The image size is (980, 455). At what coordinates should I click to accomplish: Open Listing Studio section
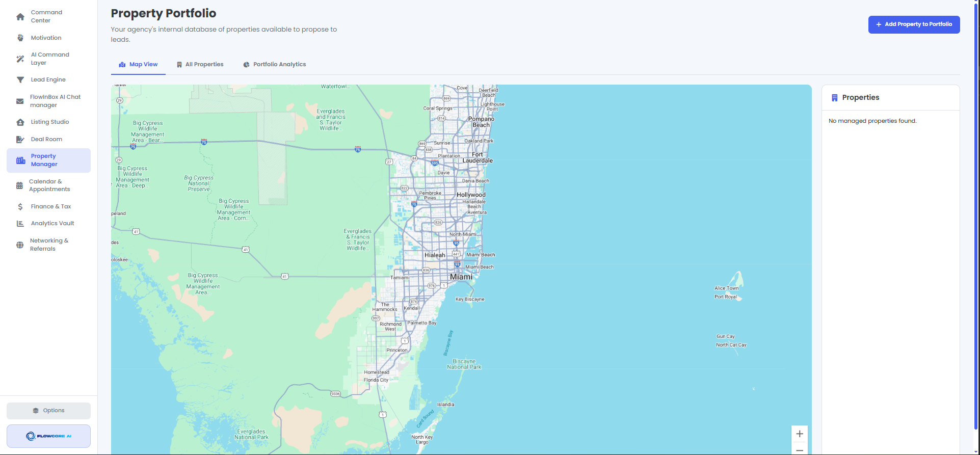click(x=48, y=122)
